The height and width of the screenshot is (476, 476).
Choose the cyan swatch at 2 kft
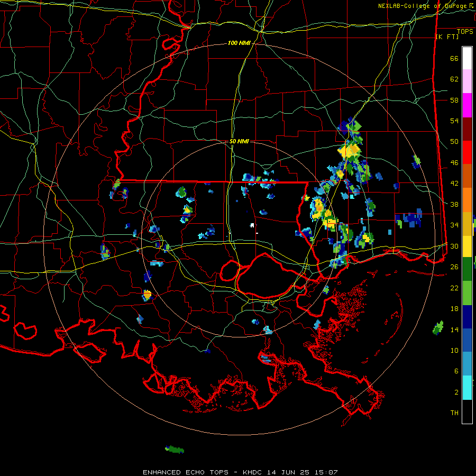click(467, 388)
